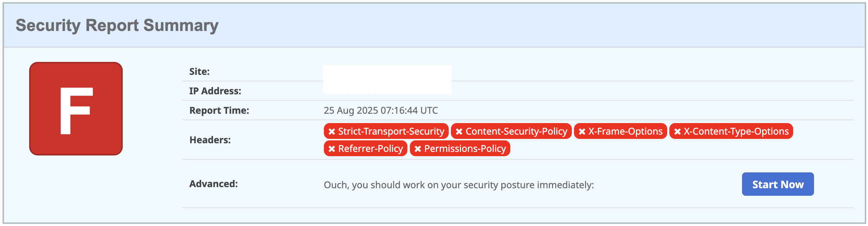Click the X icon beside Content-Security-Policy
Image resolution: width=868 pixels, height=226 pixels.
tap(459, 132)
